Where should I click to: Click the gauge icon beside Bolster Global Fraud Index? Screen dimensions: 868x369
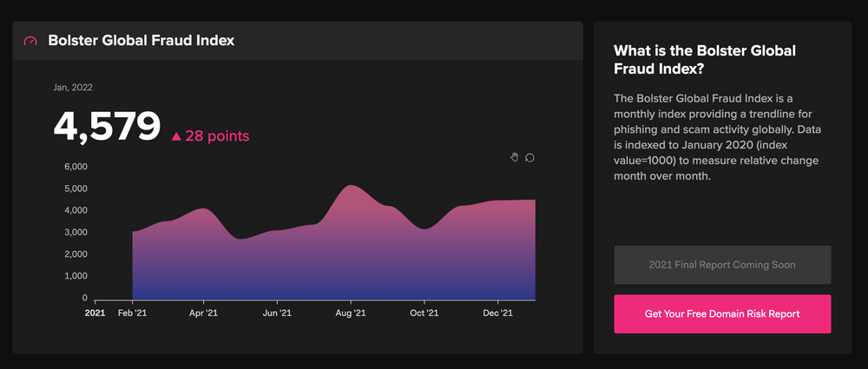click(30, 41)
